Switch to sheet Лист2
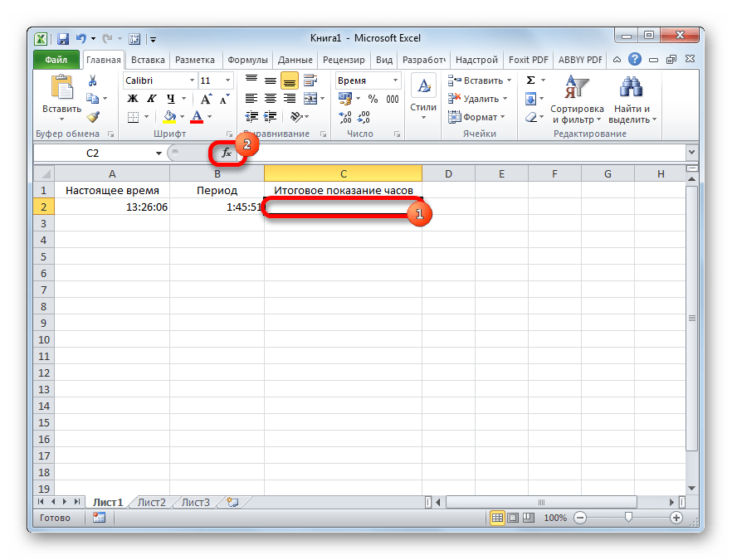This screenshot has width=732, height=560. (152, 502)
